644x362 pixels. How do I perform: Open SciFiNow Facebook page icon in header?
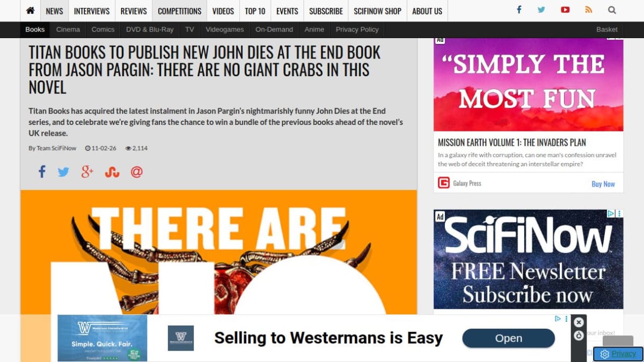[519, 10]
